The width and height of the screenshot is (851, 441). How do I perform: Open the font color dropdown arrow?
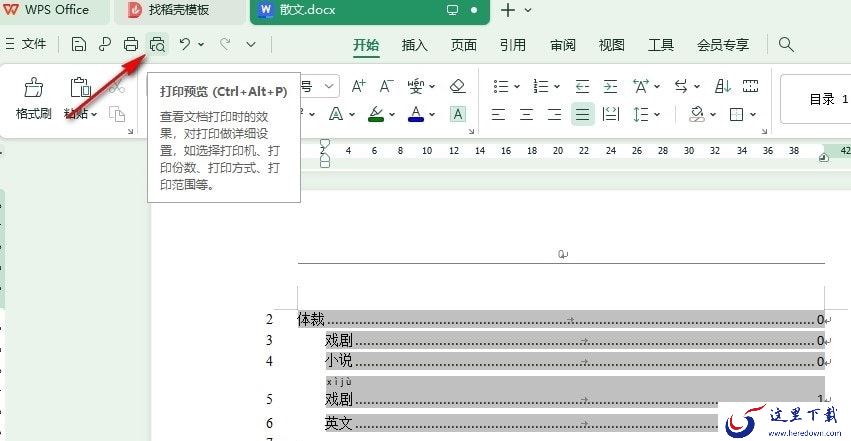(432, 114)
